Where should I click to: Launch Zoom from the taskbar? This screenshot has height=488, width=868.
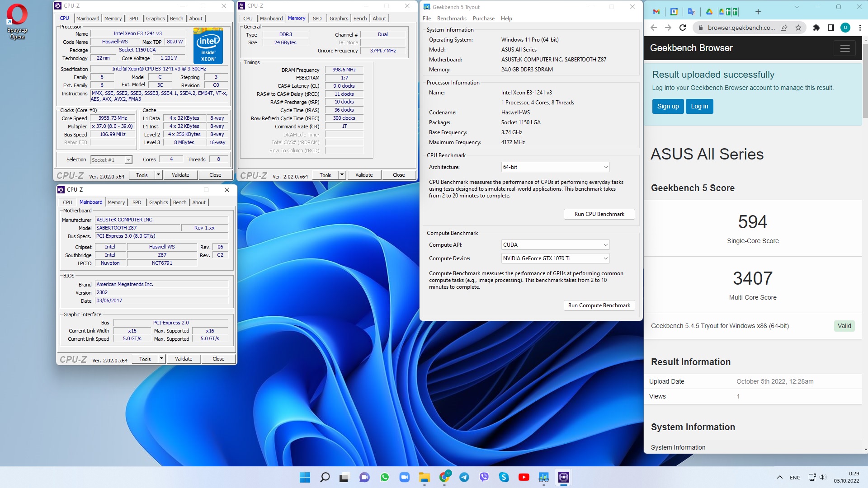[x=405, y=477]
